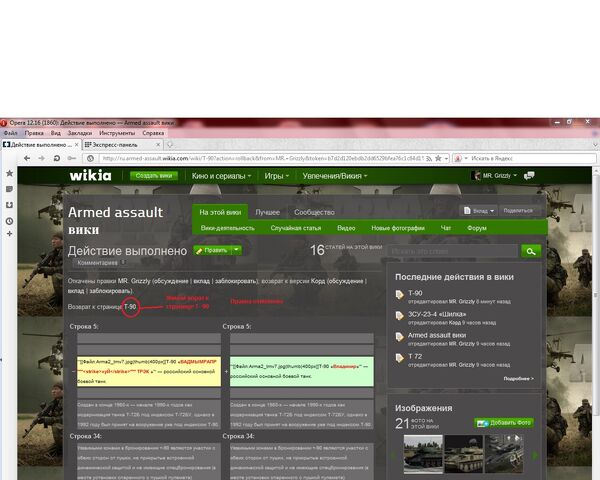Viewport: 600px width, 480px height.
Task: Open the MR. Grizzly user menu
Action: point(495,176)
